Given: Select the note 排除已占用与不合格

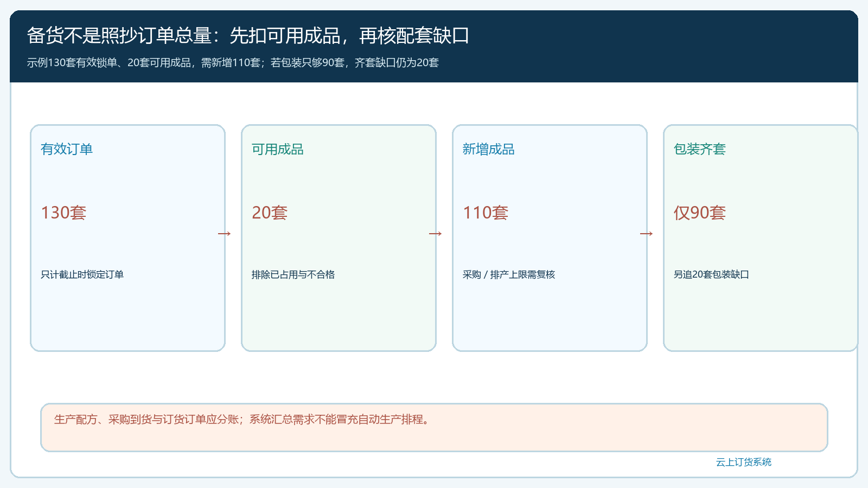Looking at the screenshot, I should [x=293, y=274].
